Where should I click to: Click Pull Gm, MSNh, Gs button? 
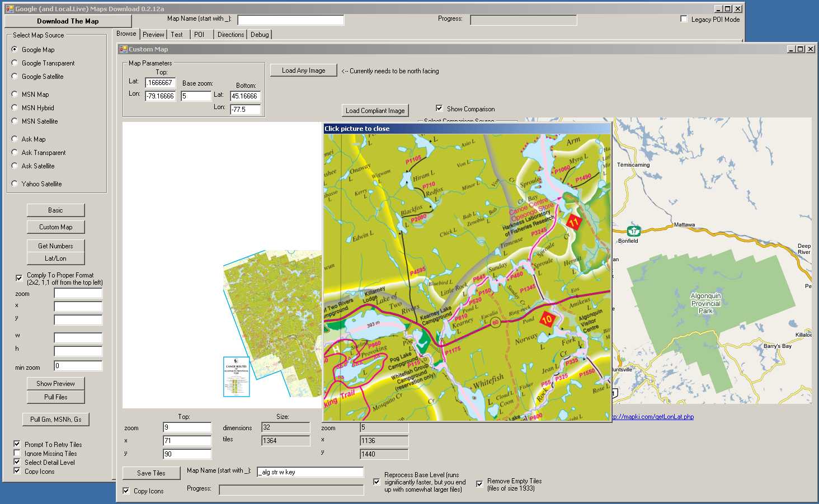tap(55, 420)
